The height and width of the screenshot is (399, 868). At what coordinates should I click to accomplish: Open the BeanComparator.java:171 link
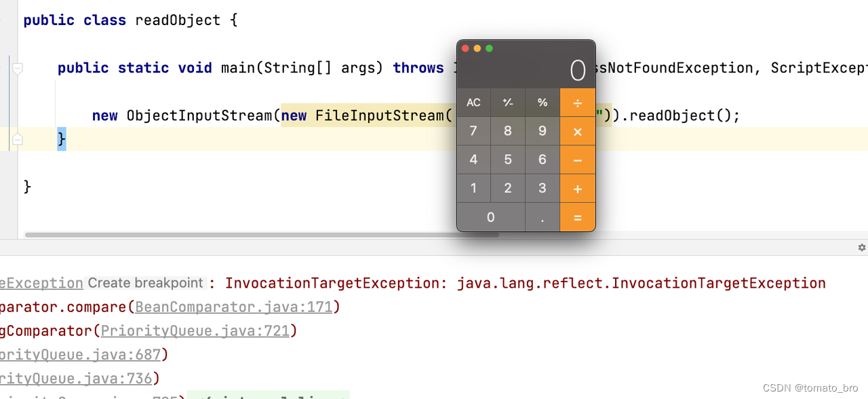pos(234,307)
